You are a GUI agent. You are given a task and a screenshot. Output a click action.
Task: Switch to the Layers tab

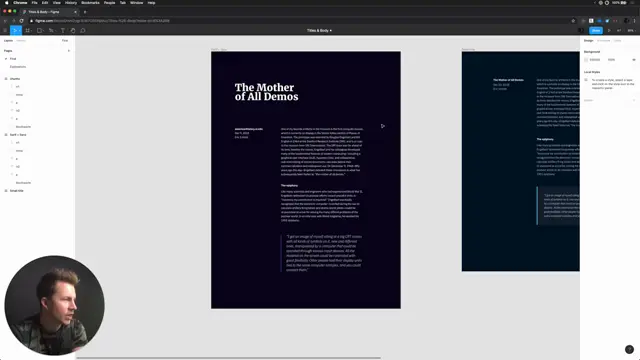point(8,40)
